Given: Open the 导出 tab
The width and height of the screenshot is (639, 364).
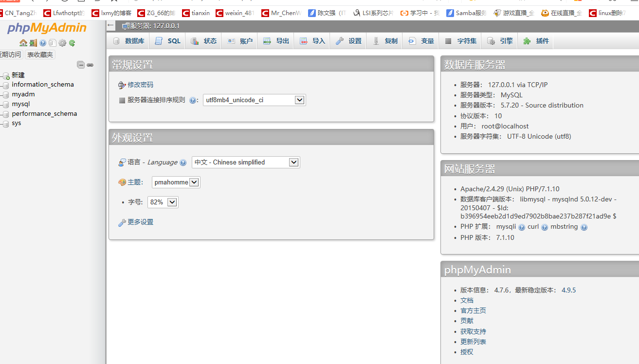Looking at the screenshot, I should (x=276, y=41).
